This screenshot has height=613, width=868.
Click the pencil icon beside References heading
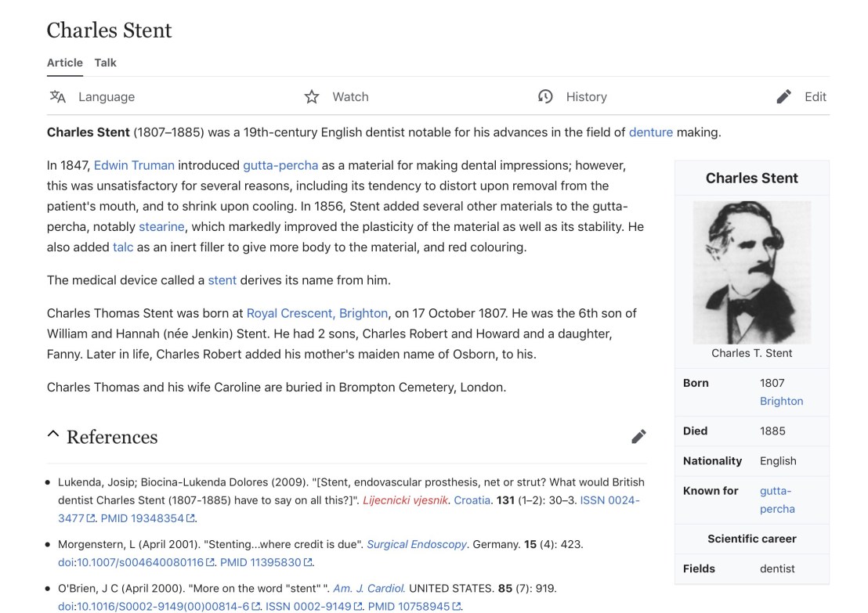tap(638, 437)
